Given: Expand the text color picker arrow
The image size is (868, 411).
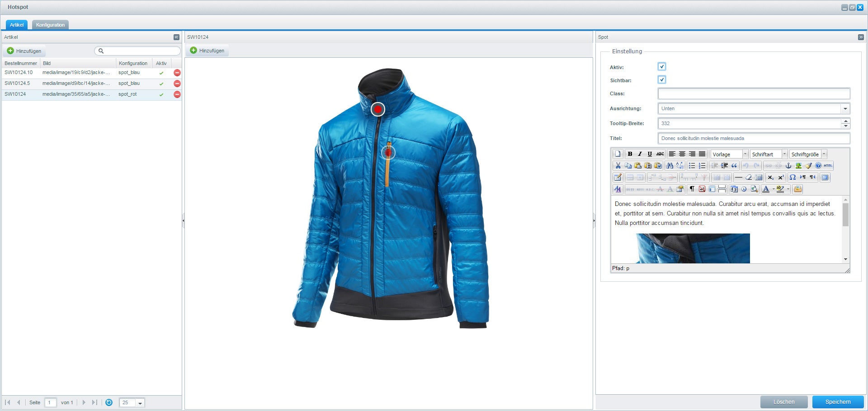Looking at the screenshot, I should tap(774, 189).
